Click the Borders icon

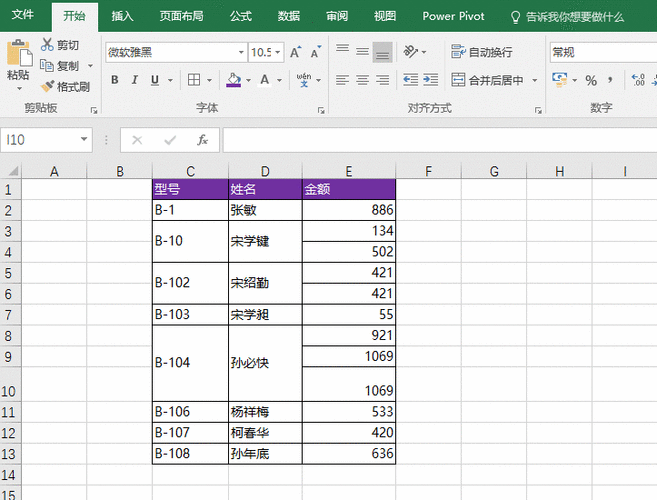194,80
